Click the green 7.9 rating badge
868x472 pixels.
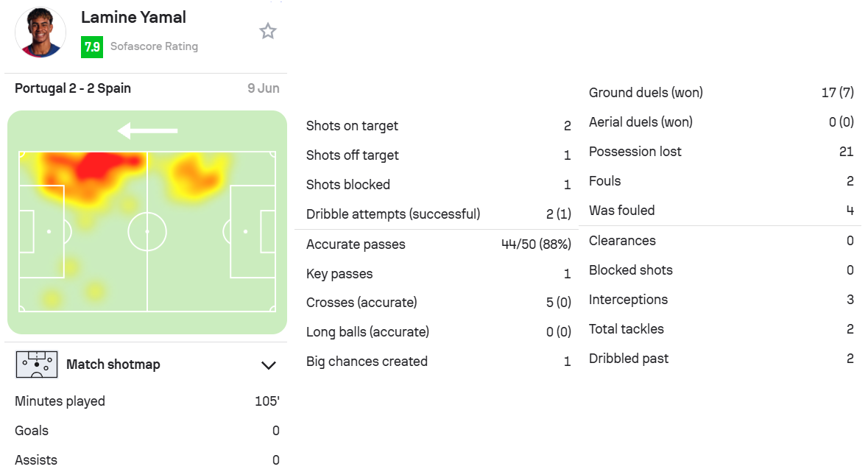(92, 46)
